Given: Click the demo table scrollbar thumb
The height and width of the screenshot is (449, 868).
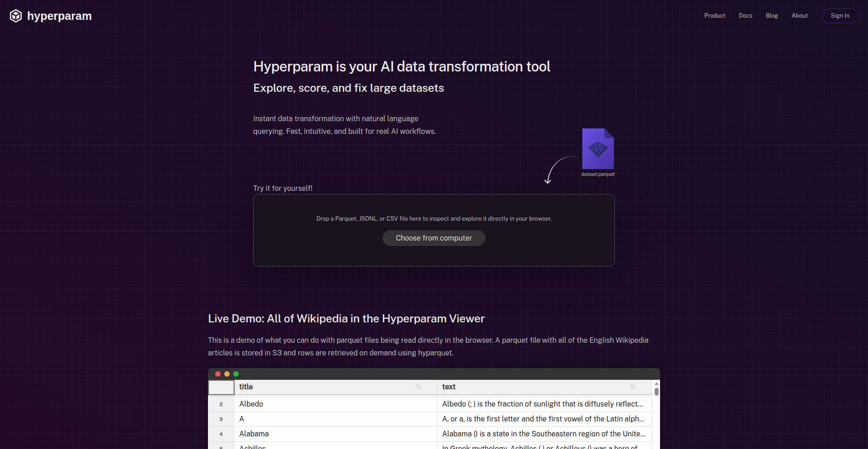Looking at the screenshot, I should point(656,392).
